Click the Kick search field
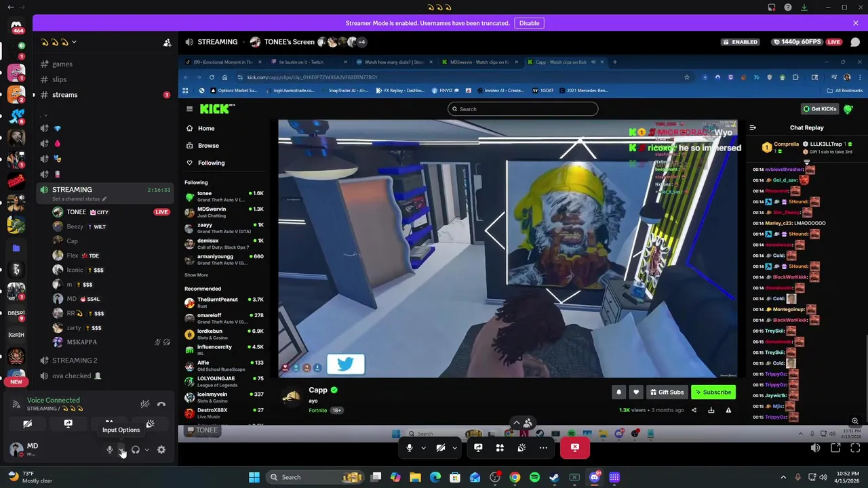The image size is (868, 488). 523,109
